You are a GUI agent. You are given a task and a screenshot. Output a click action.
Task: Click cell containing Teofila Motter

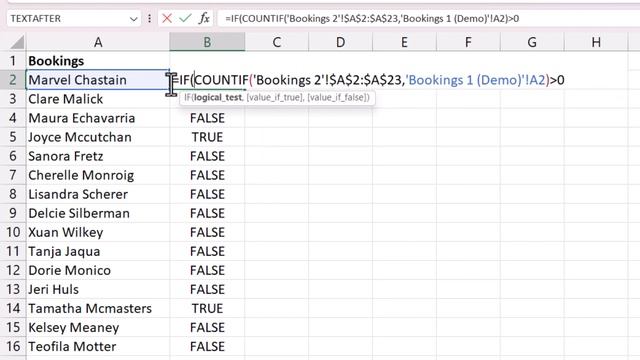[98, 346]
